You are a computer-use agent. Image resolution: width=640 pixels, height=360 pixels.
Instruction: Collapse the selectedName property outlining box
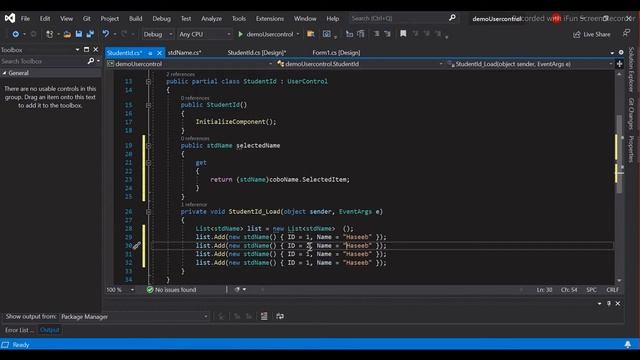click(149, 146)
